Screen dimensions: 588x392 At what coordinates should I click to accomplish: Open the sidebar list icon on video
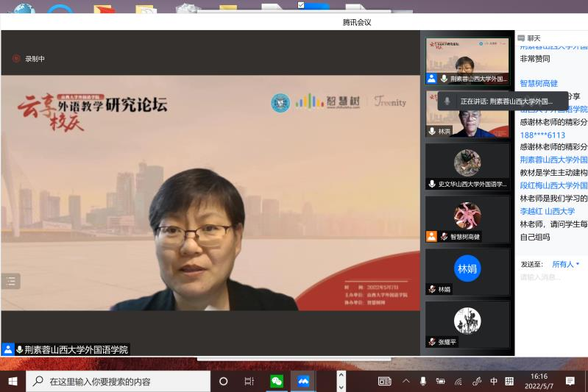(x=10, y=281)
